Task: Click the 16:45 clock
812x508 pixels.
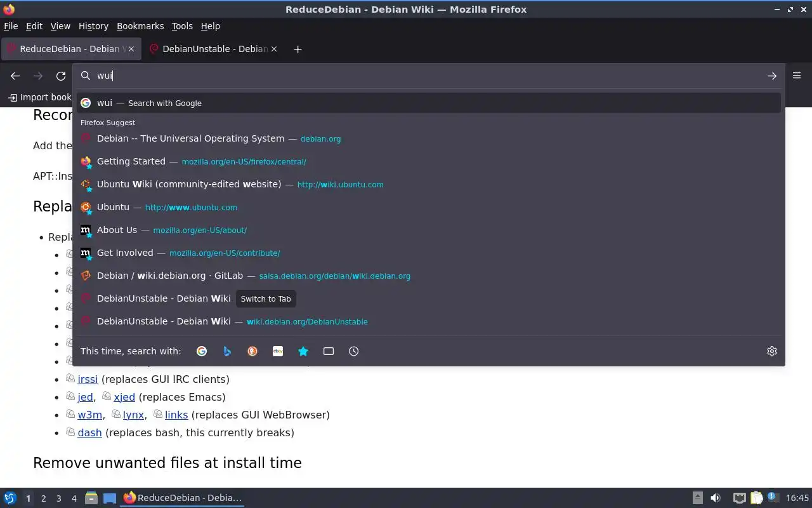Action: tap(797, 498)
